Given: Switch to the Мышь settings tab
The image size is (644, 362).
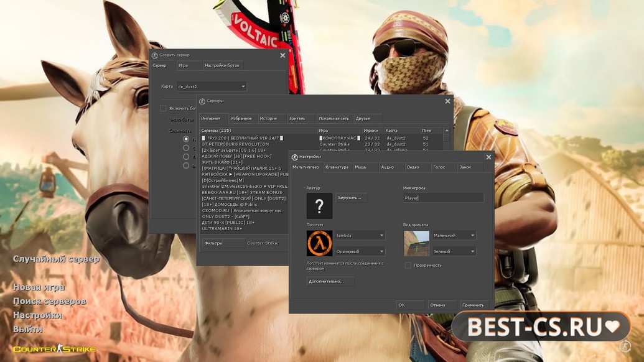Looking at the screenshot, I should coord(365,167).
